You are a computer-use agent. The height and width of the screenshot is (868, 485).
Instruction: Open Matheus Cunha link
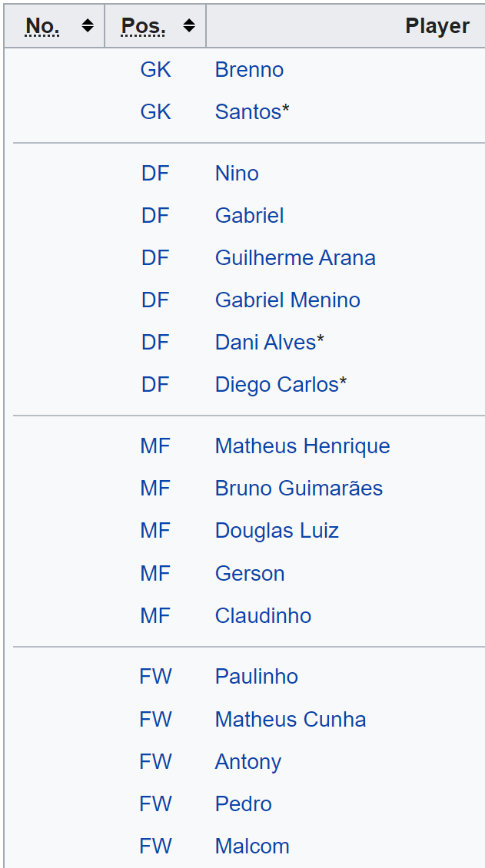pyautogui.click(x=291, y=720)
